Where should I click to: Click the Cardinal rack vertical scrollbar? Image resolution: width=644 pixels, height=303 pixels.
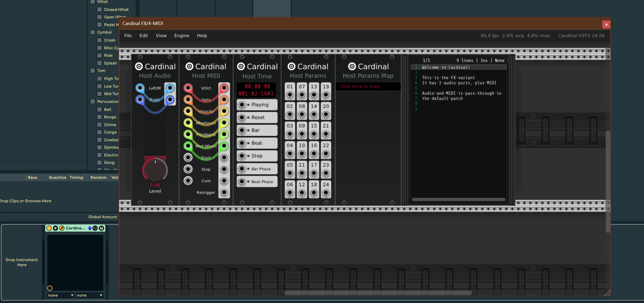click(x=608, y=182)
